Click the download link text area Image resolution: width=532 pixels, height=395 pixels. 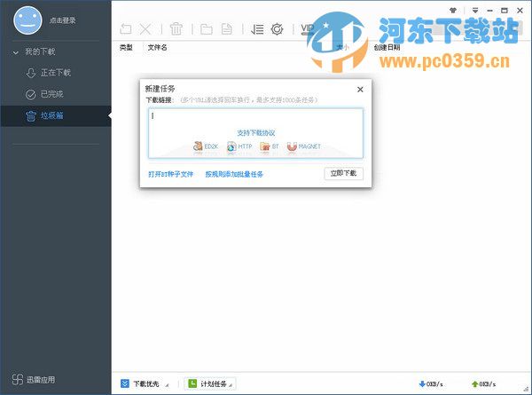pyautogui.click(x=255, y=133)
